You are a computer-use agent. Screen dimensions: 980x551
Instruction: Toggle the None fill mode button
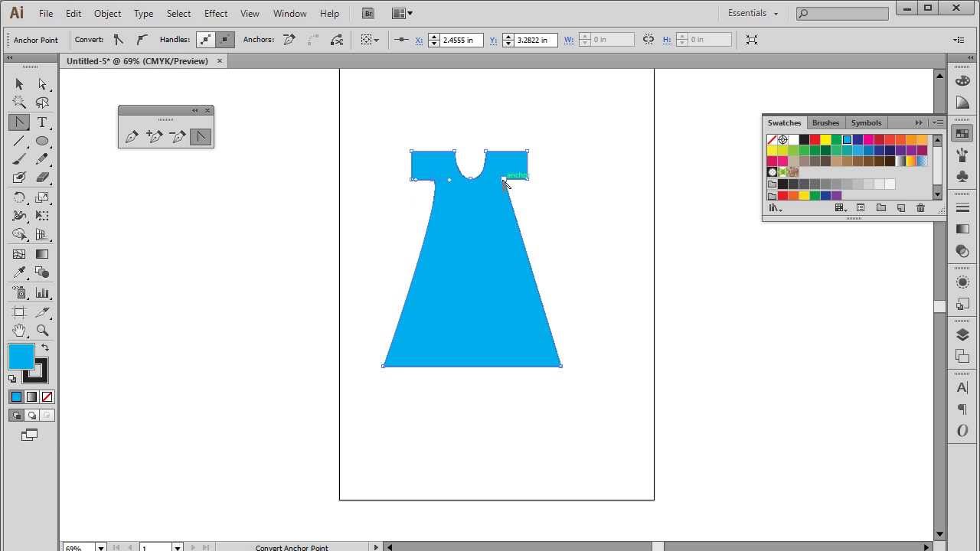point(47,396)
